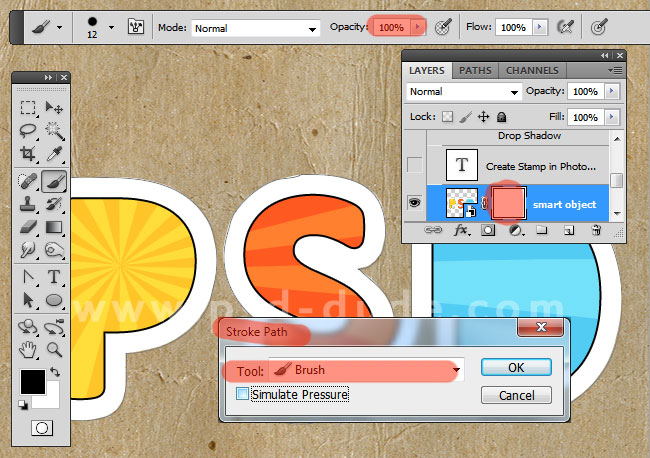Open the Brush panel toggle icon
The height and width of the screenshot is (458, 650).
click(136, 27)
